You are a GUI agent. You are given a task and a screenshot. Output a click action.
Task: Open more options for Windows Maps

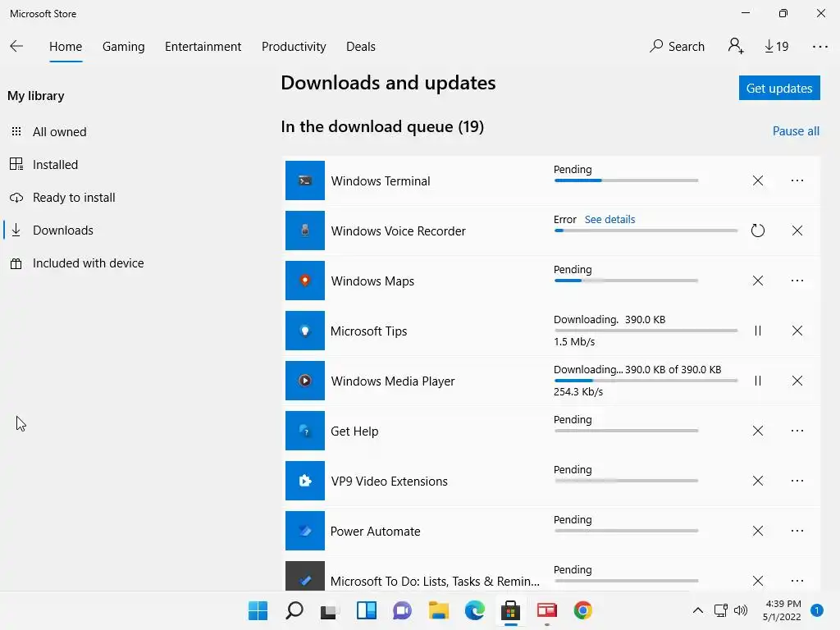(797, 281)
